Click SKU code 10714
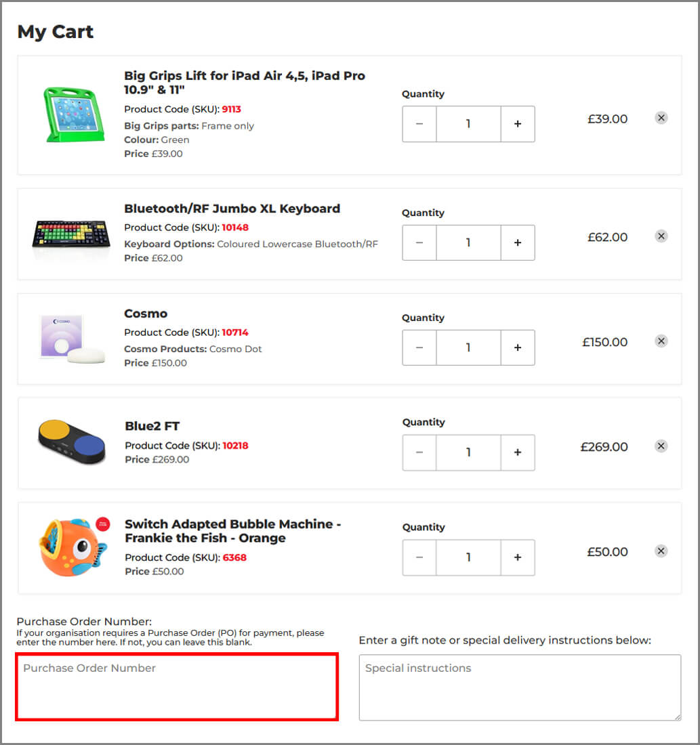 point(235,333)
